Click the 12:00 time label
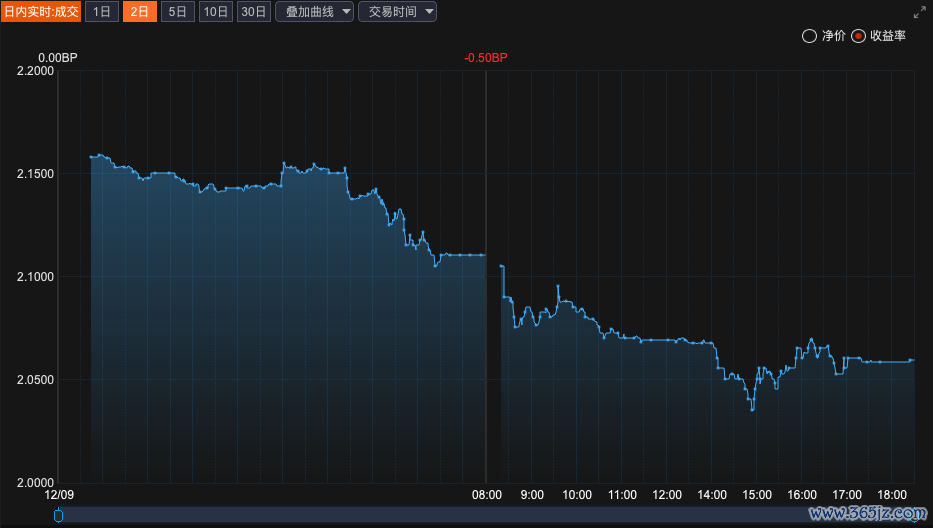Viewport: 933px width, 528px height. click(667, 495)
